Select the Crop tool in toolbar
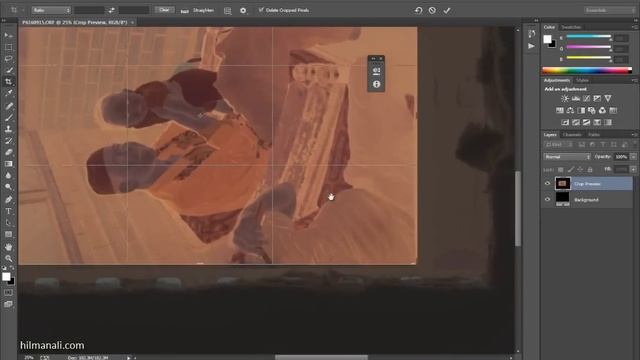 point(8,82)
